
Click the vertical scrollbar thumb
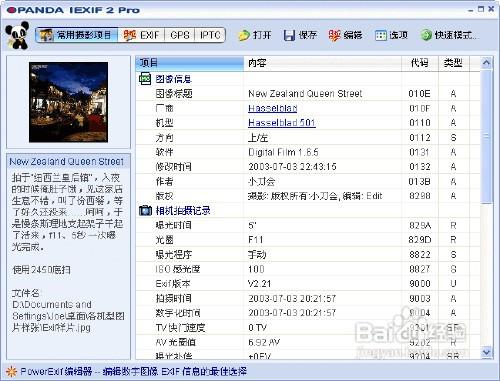click(486, 136)
